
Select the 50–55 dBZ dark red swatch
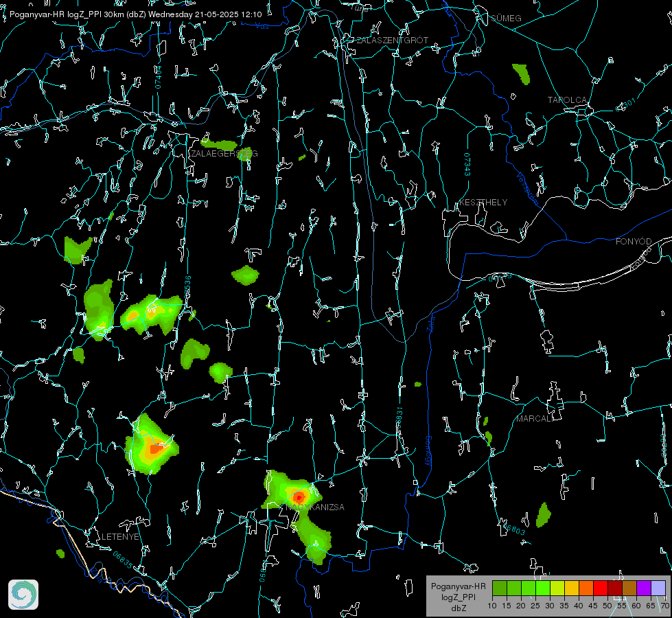pyautogui.click(x=615, y=588)
